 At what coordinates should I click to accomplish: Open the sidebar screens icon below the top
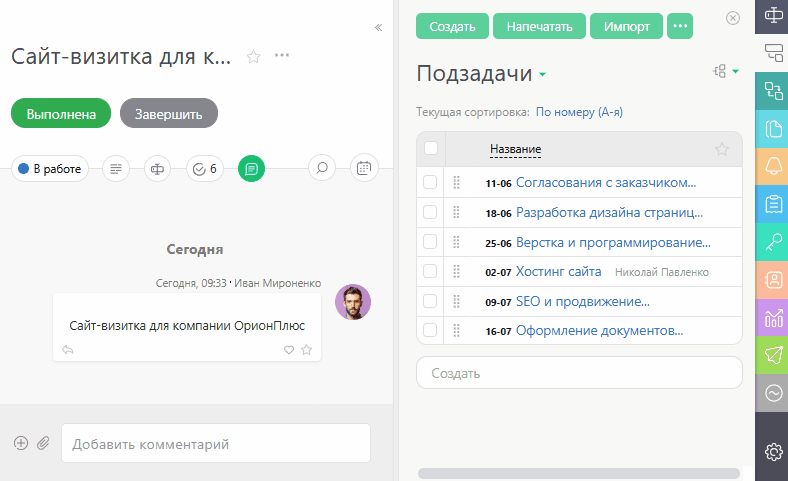click(773, 52)
